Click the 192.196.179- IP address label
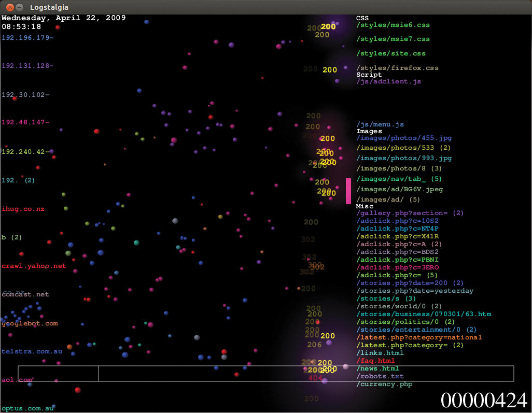Viewport: 532px width, 413px height. tap(27, 38)
